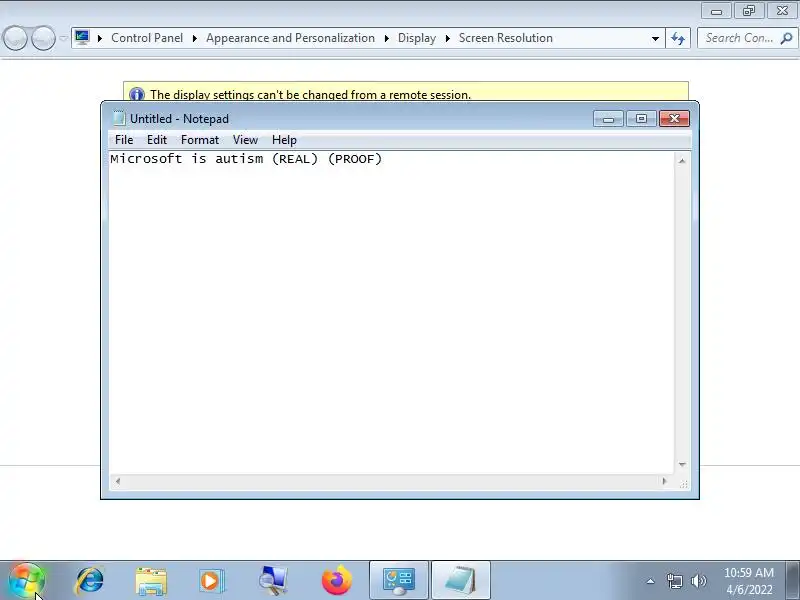Open Windows Media Player from taskbar
800x600 pixels.
(211, 581)
